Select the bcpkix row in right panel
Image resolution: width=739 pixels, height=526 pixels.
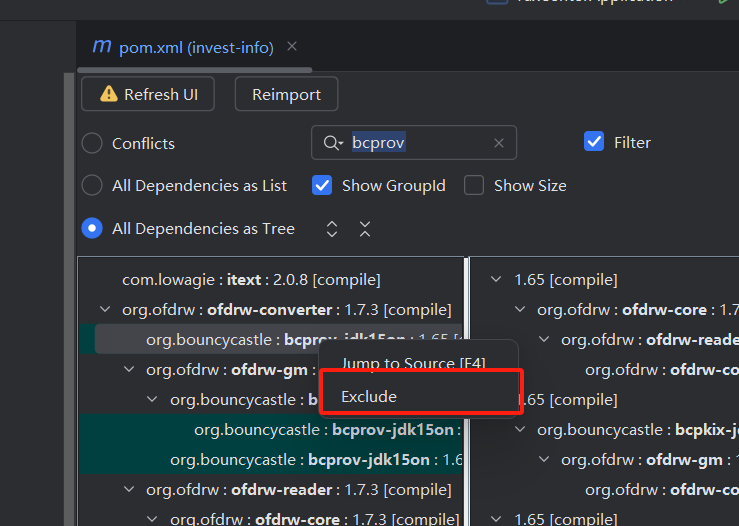[638, 429]
